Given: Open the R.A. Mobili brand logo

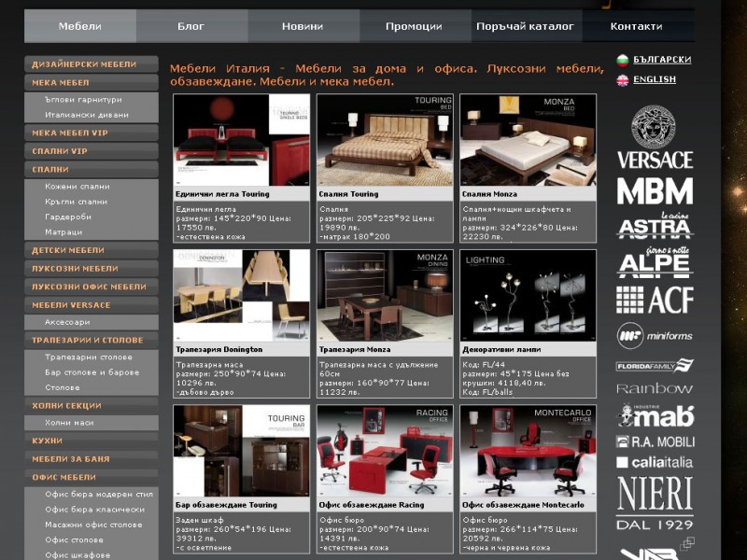Looking at the screenshot, I should (x=655, y=441).
